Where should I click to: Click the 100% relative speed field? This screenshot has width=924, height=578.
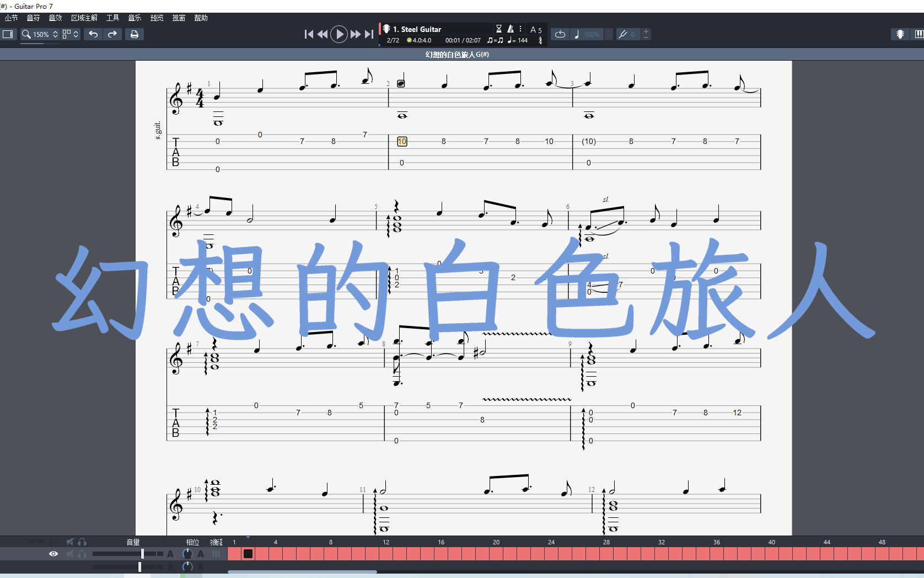(592, 34)
